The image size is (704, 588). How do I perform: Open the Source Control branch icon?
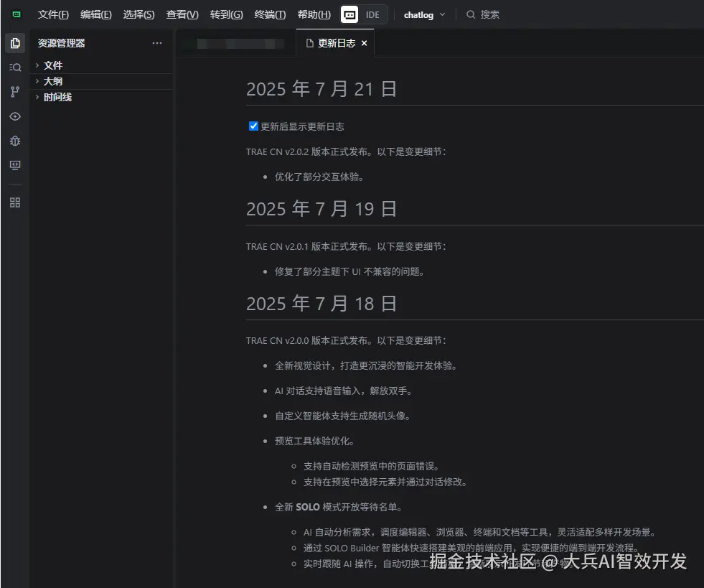pos(15,92)
